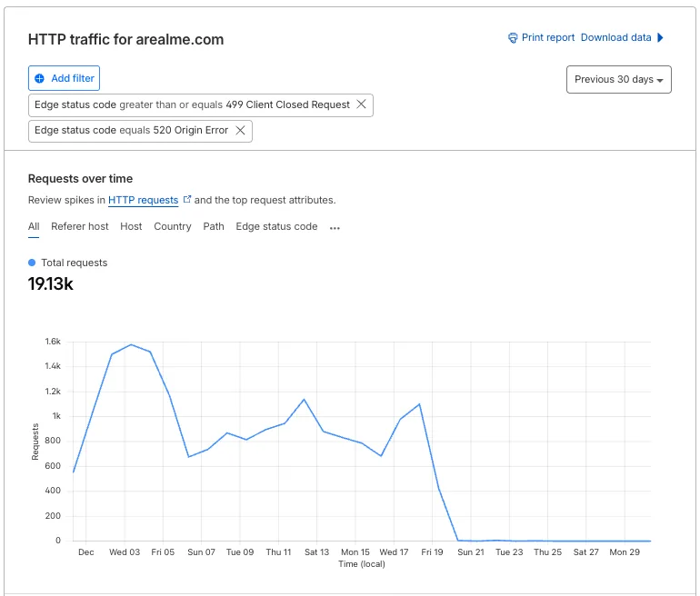
Task: Click the blue Total requests legend dot
Action: point(32,263)
